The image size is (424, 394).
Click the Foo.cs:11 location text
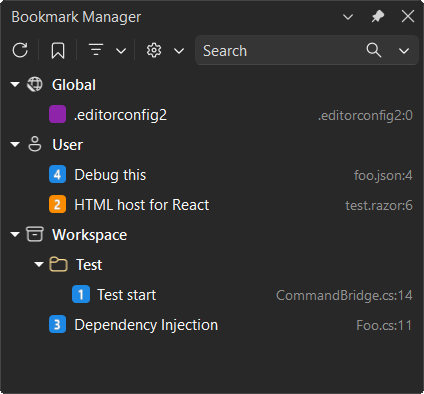point(384,325)
